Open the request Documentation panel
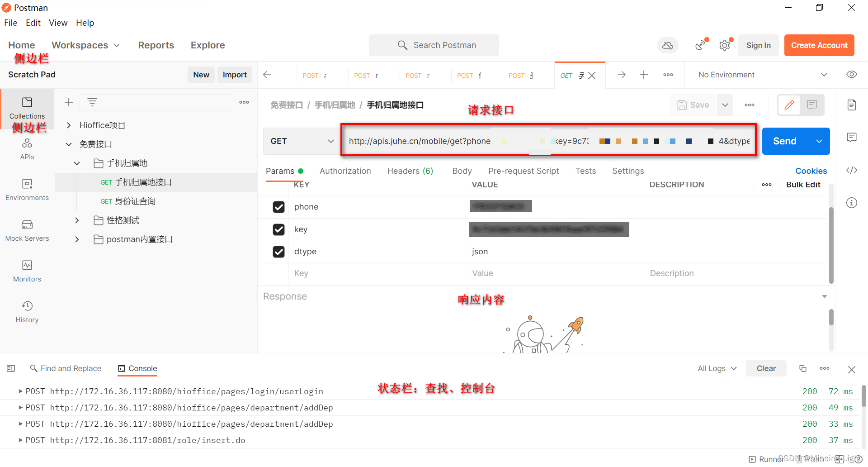 click(x=852, y=105)
